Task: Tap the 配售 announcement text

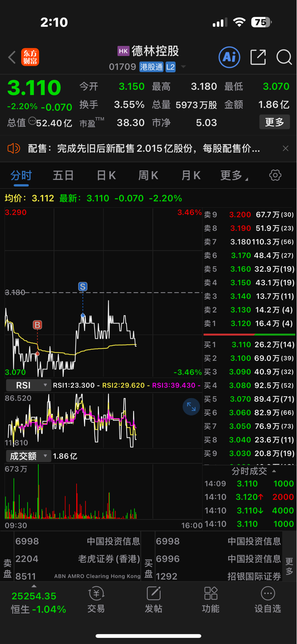Action: click(x=144, y=148)
